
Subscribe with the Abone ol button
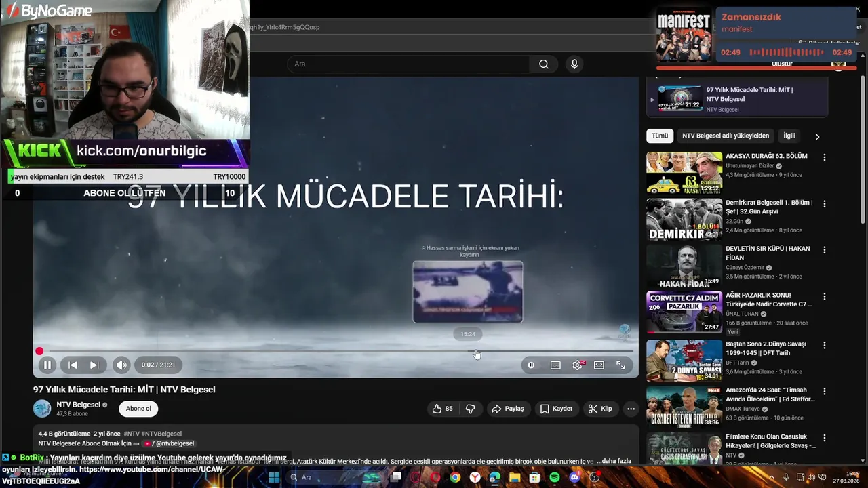[138, 409]
